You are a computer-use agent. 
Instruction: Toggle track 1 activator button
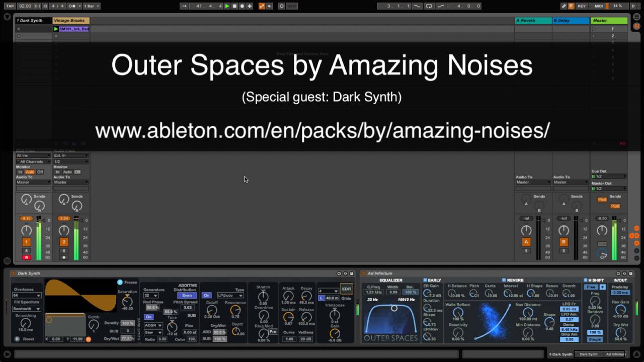point(26,242)
